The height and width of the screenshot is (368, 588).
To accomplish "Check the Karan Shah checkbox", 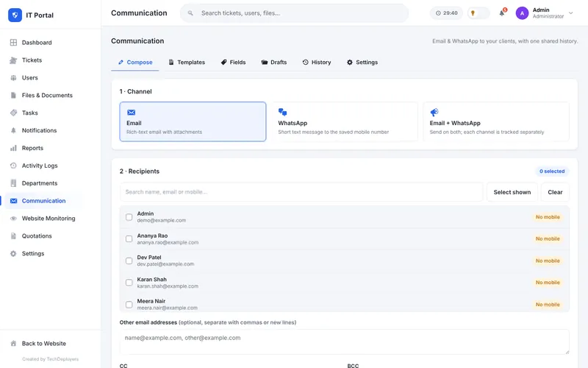I will [129, 283].
